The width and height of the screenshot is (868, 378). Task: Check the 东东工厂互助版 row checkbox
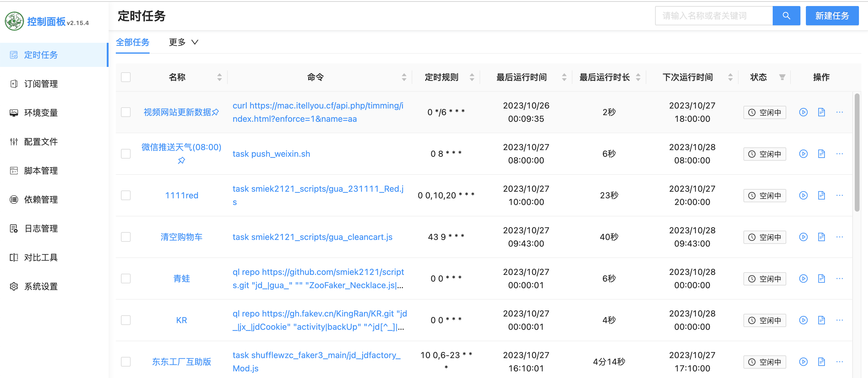point(126,362)
